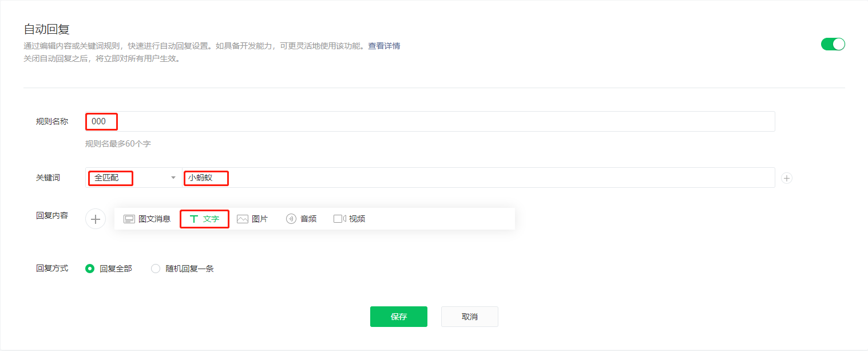Select the 随机回复一条 radio button
Viewport: 868px width, 351px height.
pos(156,269)
